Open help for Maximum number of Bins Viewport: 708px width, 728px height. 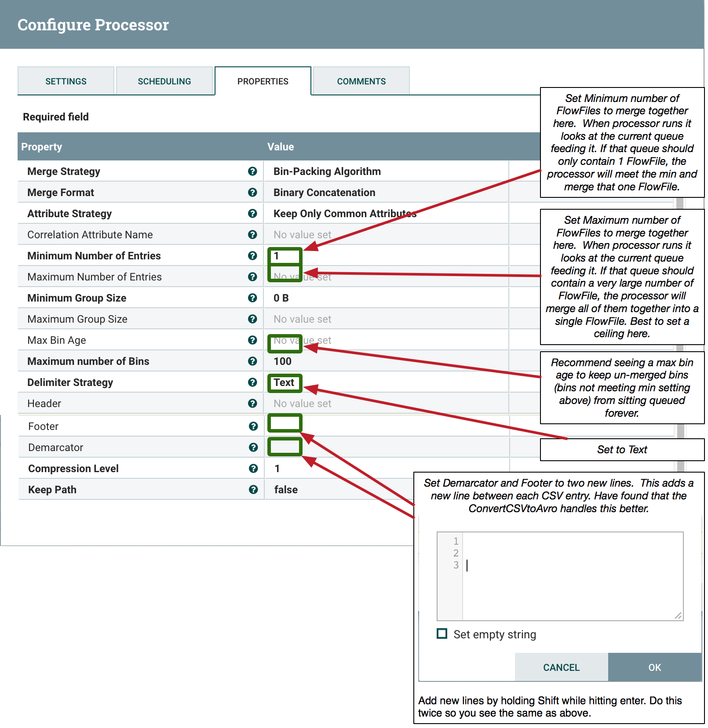click(252, 361)
